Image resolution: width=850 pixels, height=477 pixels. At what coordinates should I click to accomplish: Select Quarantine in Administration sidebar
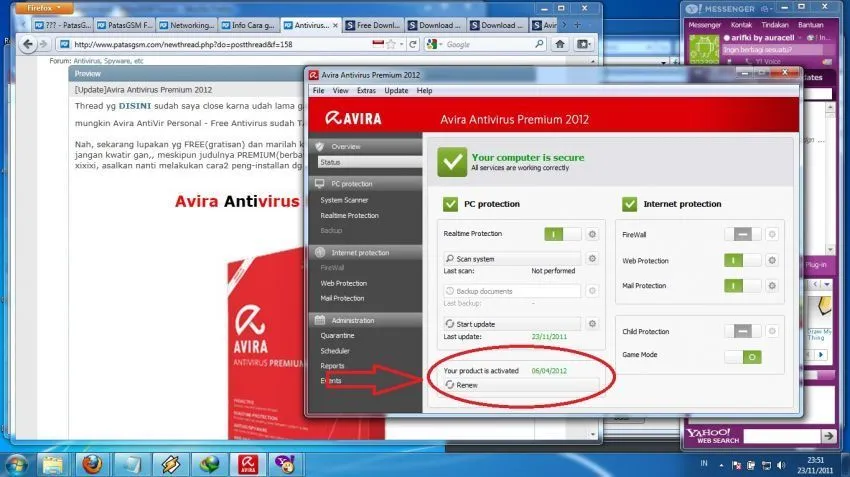click(x=337, y=336)
